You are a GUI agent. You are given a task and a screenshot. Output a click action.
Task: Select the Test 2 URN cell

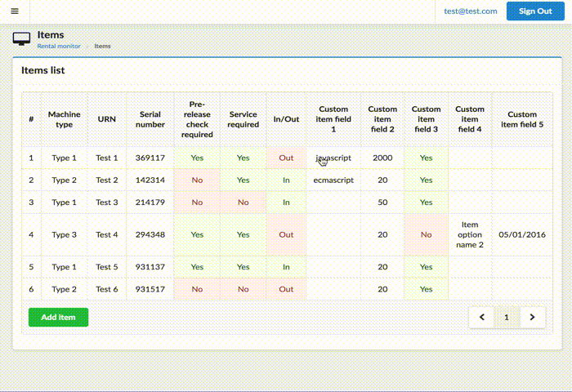click(106, 180)
